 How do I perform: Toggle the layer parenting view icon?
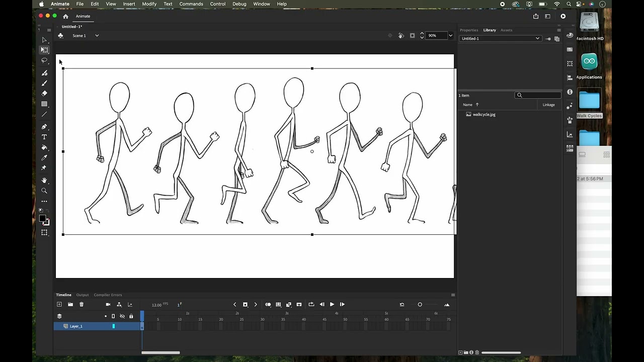pos(119,304)
